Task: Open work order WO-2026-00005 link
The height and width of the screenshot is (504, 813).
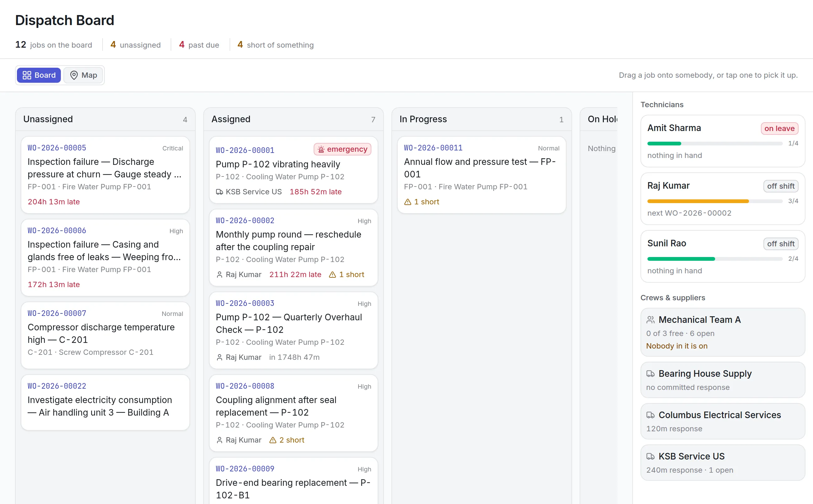Action: pyautogui.click(x=57, y=148)
